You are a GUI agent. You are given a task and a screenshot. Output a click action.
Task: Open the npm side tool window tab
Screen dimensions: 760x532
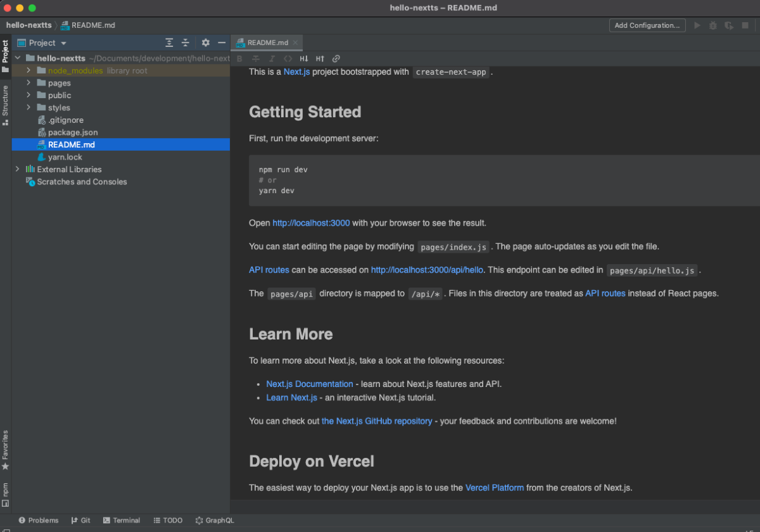pyautogui.click(x=5, y=494)
